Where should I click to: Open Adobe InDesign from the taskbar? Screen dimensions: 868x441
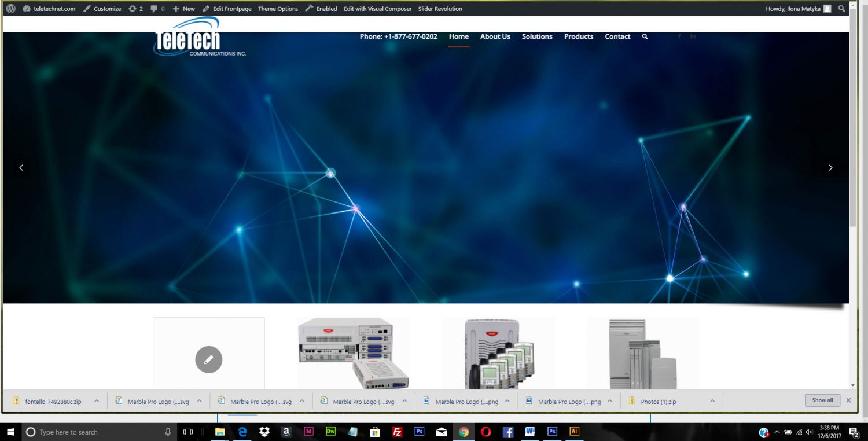click(308, 432)
